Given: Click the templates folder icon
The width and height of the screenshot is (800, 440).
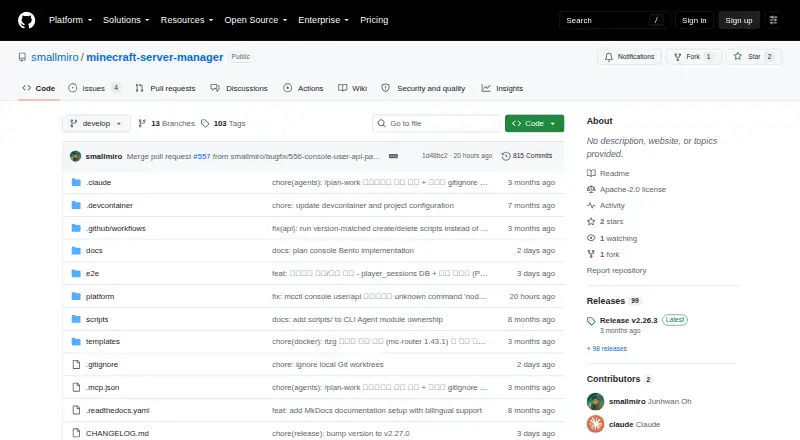Looking at the screenshot, I should pos(76,341).
